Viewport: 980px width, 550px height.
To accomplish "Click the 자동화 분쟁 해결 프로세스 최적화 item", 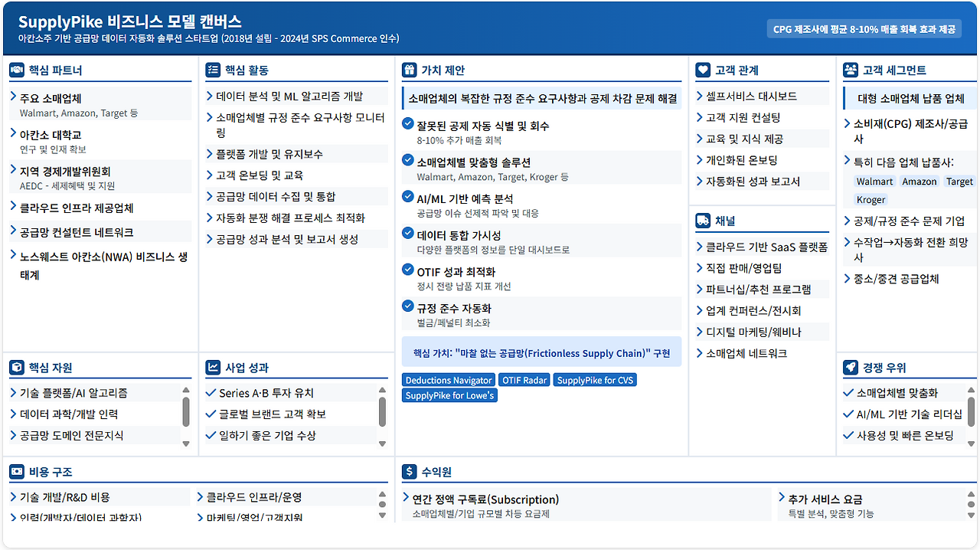I will click(x=297, y=218).
